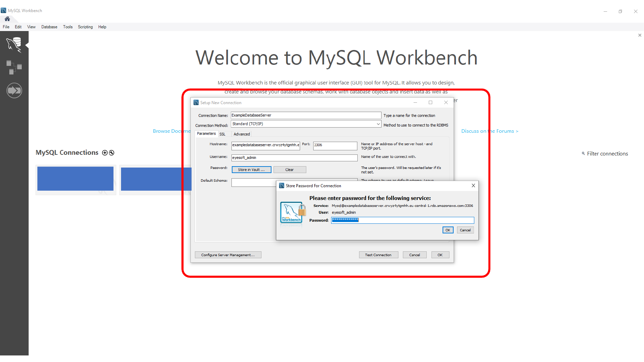Click the Password field in store dialog
The height and width of the screenshot is (362, 644).
pos(403,220)
